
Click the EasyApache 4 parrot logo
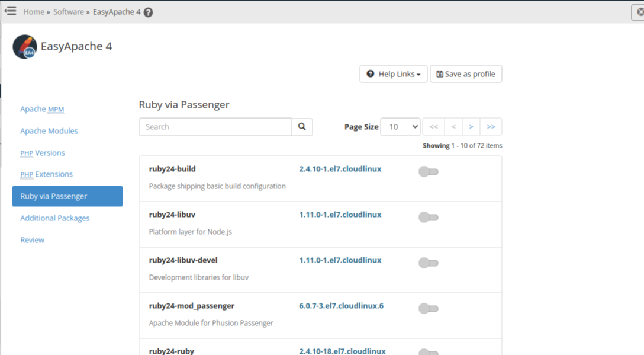click(25, 46)
